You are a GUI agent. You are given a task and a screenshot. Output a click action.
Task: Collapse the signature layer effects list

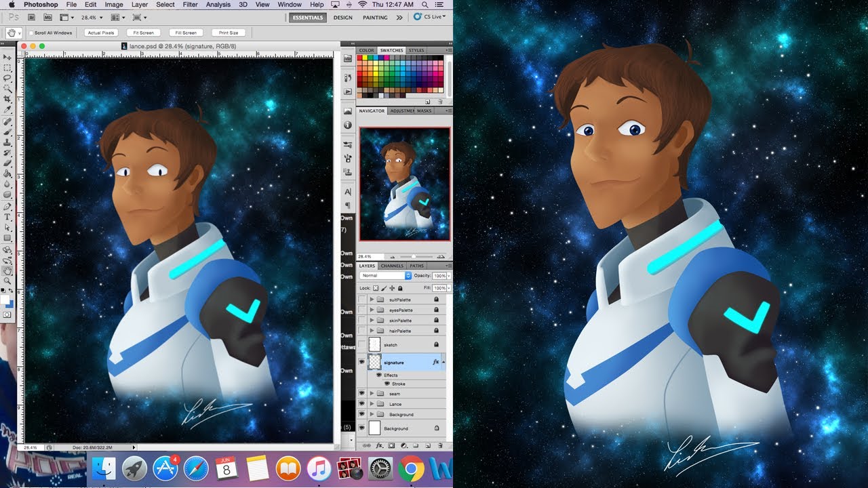pyautogui.click(x=443, y=363)
